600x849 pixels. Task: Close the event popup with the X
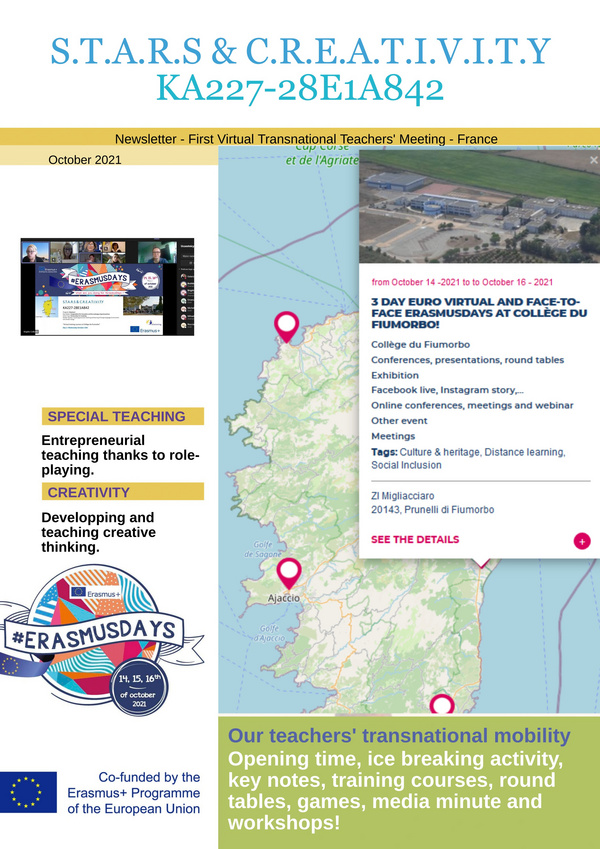[x=593, y=159]
